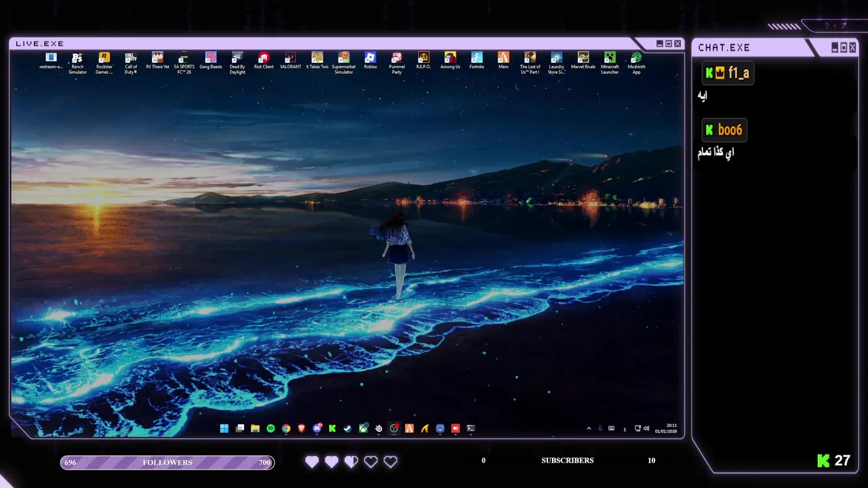Open File Explorer from the taskbar
The image size is (868, 488).
255,428
